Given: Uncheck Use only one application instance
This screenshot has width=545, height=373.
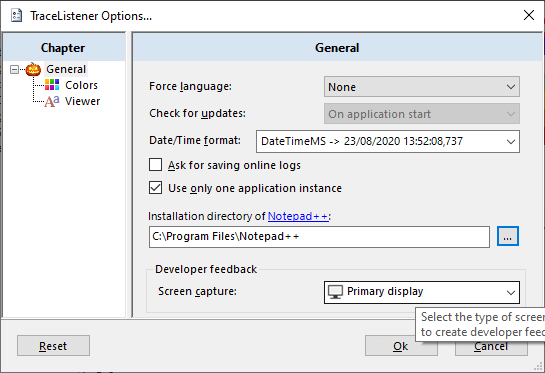Looking at the screenshot, I should (155, 188).
